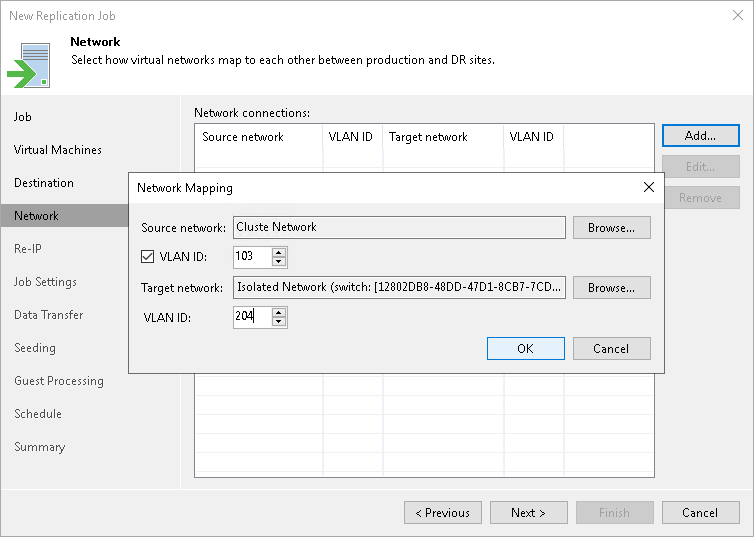Open the Data Transfer step
The width and height of the screenshot is (754, 537).
[49, 315]
